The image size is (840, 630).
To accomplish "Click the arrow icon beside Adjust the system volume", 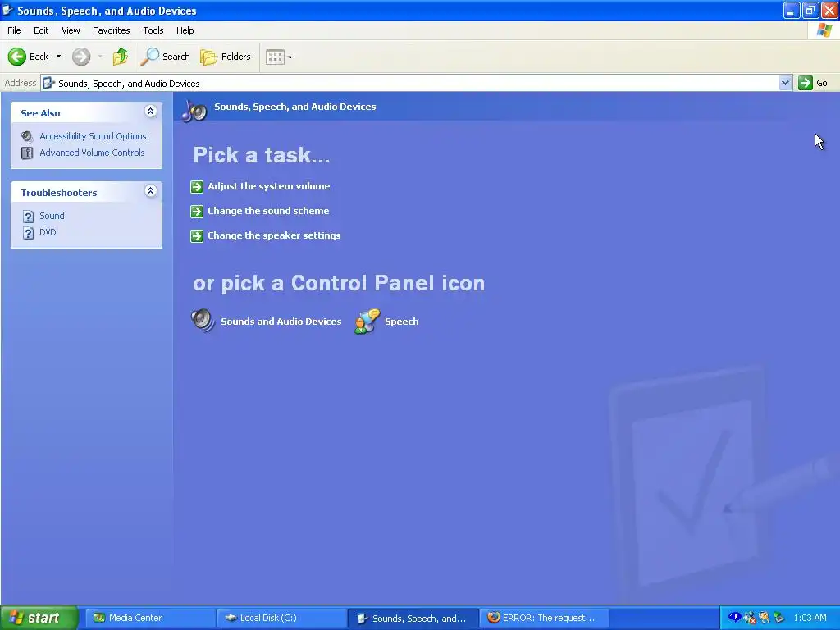I will [197, 186].
